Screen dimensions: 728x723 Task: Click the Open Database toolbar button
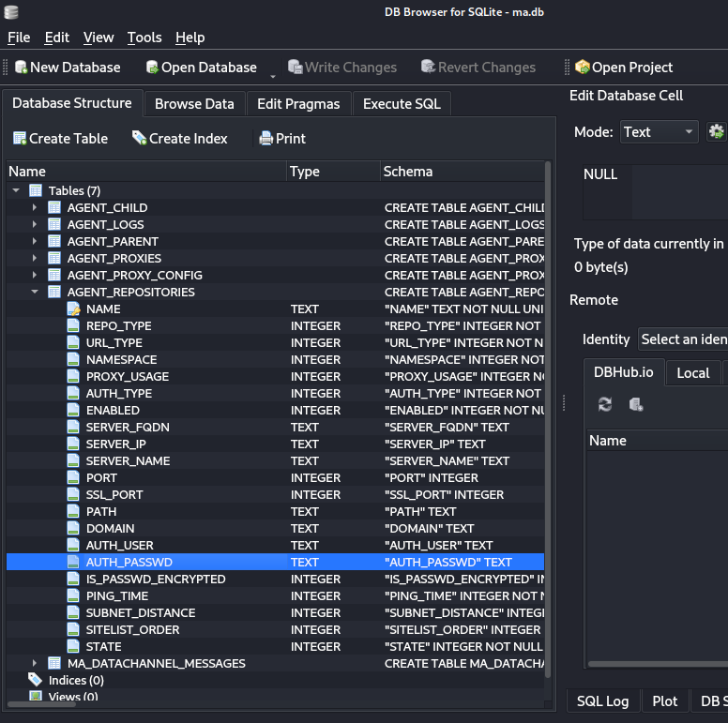tap(201, 68)
